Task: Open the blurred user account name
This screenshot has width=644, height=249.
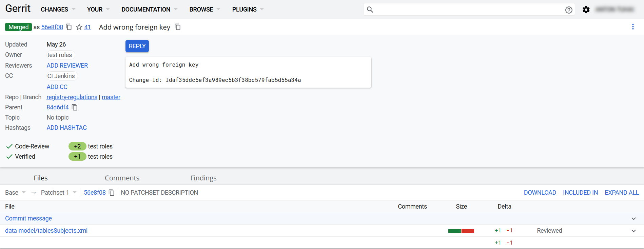Action: [x=615, y=10]
